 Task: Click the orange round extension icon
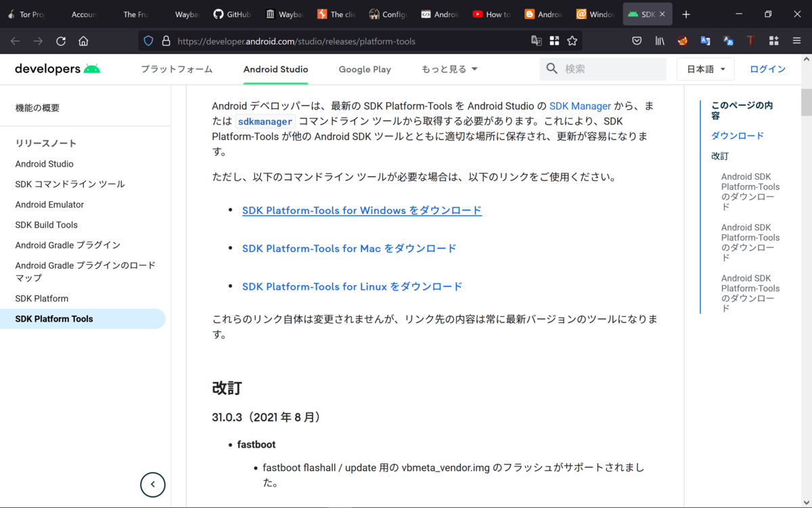(x=683, y=41)
